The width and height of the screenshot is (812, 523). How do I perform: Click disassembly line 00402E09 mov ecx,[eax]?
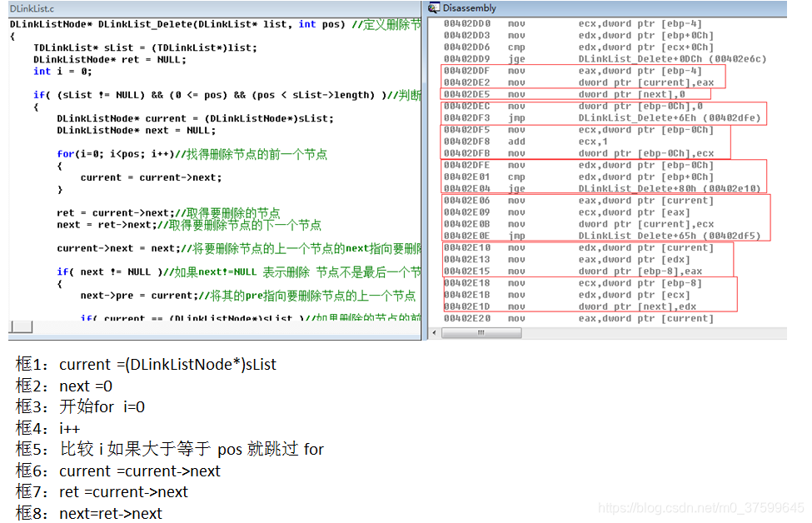click(567, 212)
